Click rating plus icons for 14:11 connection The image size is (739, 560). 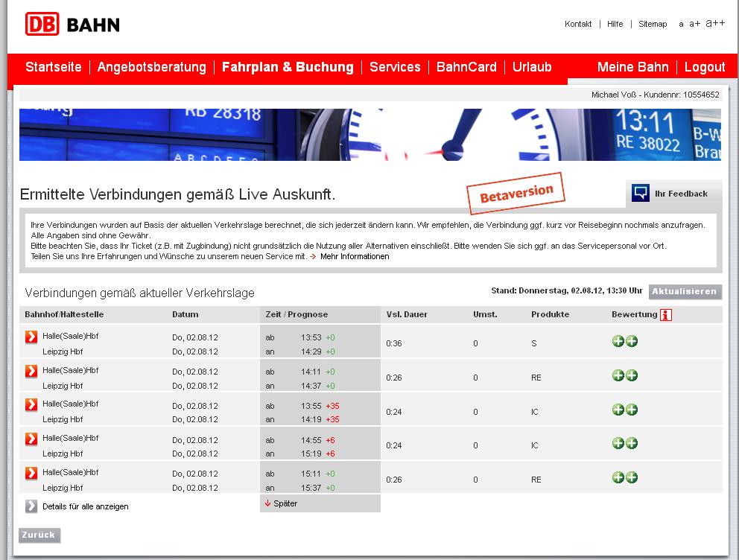(x=625, y=375)
